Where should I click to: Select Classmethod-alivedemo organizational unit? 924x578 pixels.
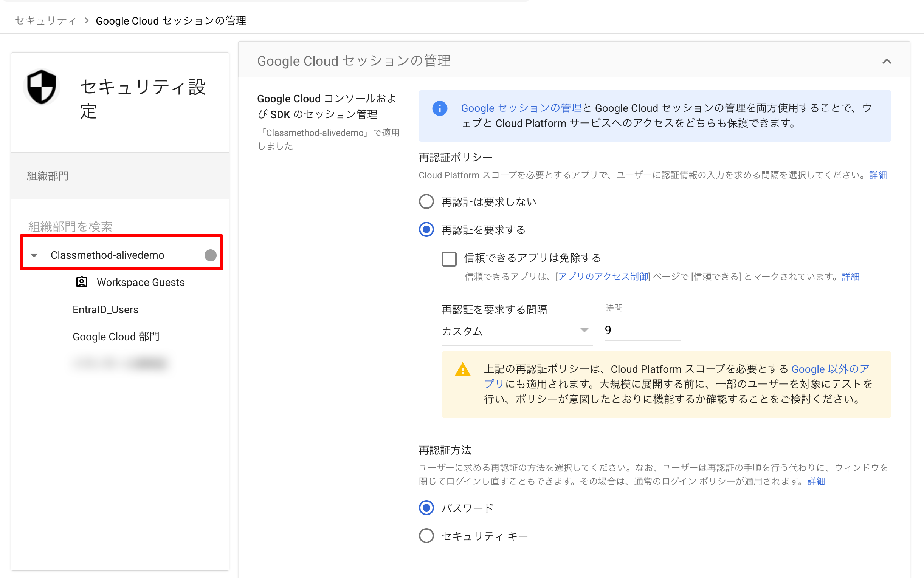point(107,255)
